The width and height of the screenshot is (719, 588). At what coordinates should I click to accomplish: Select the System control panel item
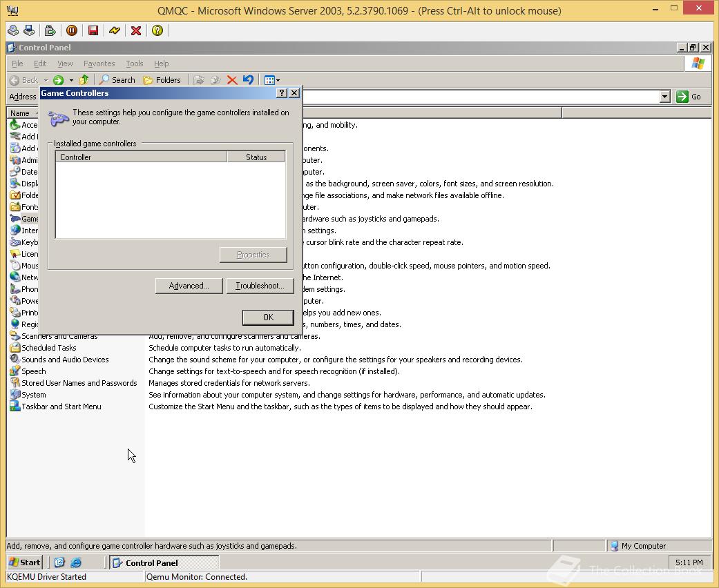[28, 395]
